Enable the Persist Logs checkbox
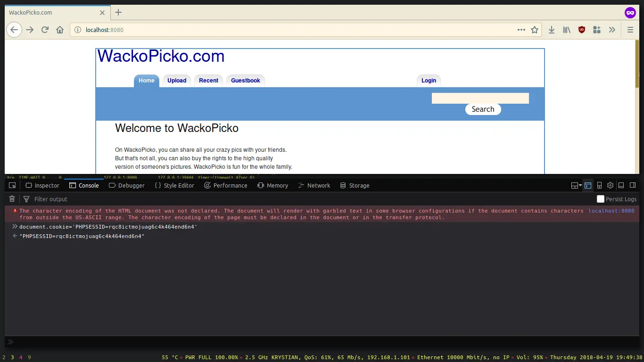 click(601, 199)
